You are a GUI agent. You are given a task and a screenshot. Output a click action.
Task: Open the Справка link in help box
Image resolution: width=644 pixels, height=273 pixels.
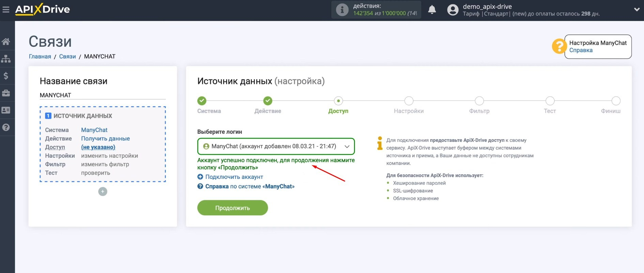581,50
